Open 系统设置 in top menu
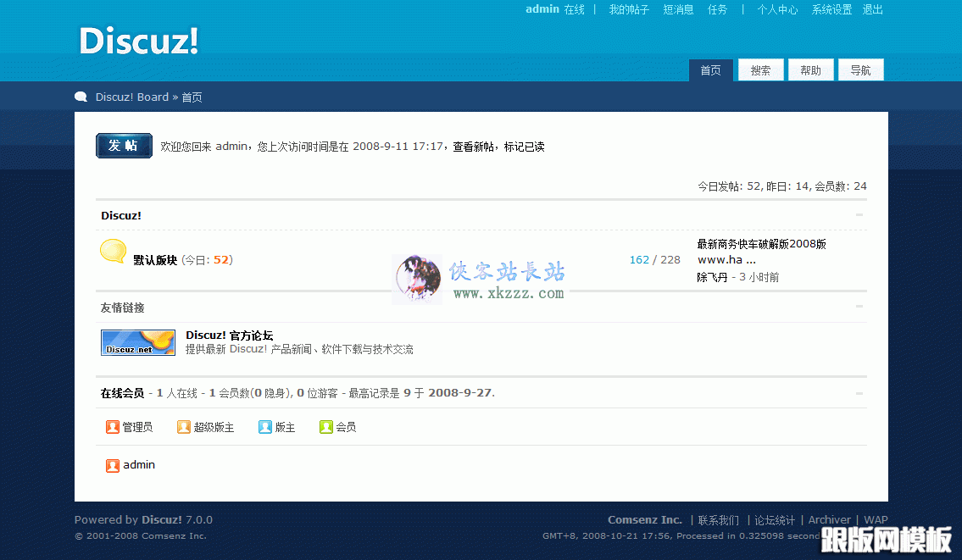Viewport: 962px width, 560px height. [832, 9]
